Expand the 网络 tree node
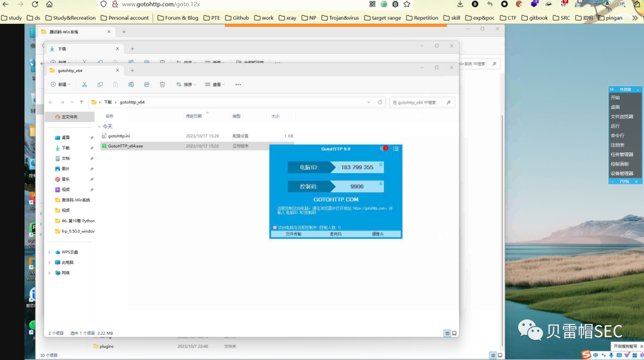 point(49,273)
